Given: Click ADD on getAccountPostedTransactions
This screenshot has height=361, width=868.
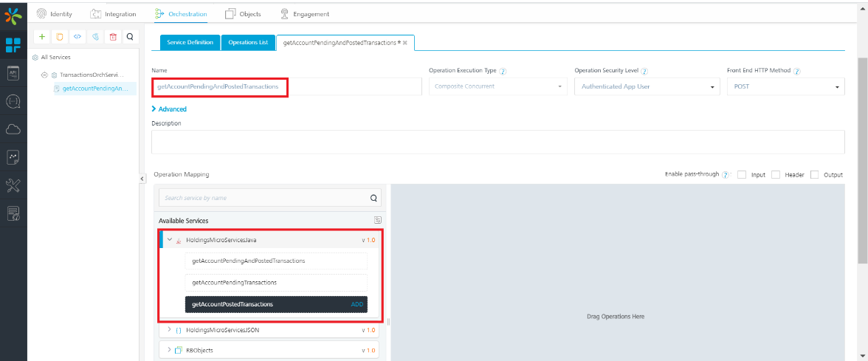Looking at the screenshot, I should pyautogui.click(x=357, y=304).
